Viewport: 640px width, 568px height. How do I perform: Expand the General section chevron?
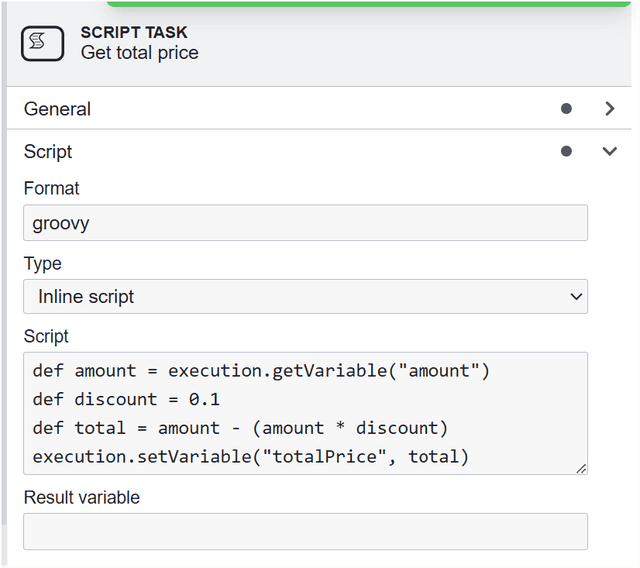point(610,109)
